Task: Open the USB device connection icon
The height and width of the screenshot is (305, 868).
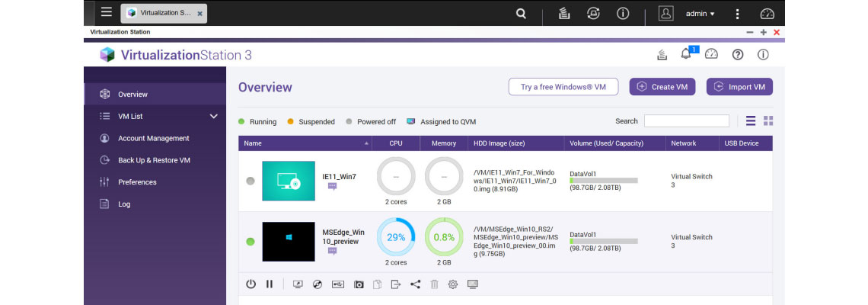Action: pyautogui.click(x=337, y=284)
